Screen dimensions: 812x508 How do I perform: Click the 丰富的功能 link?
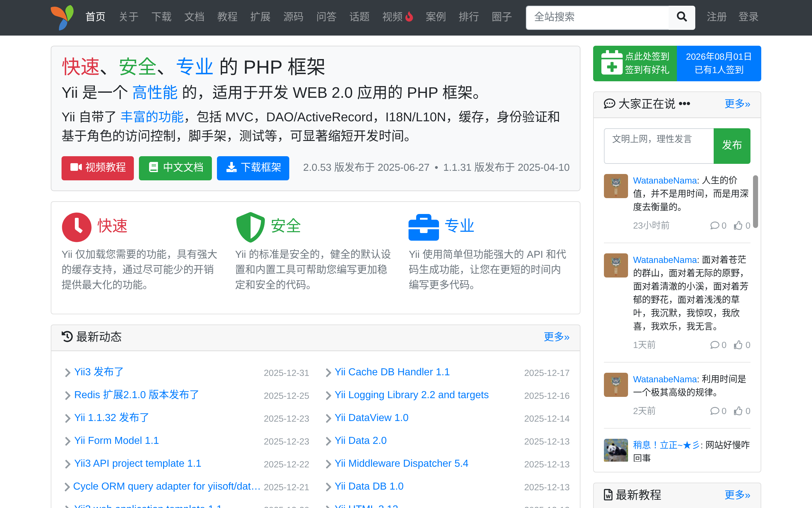pyautogui.click(x=152, y=117)
